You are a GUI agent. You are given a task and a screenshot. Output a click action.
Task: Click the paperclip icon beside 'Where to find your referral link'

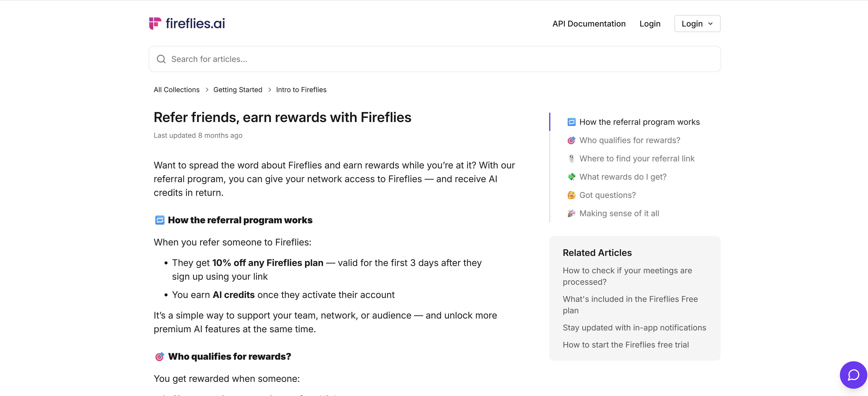(572, 158)
